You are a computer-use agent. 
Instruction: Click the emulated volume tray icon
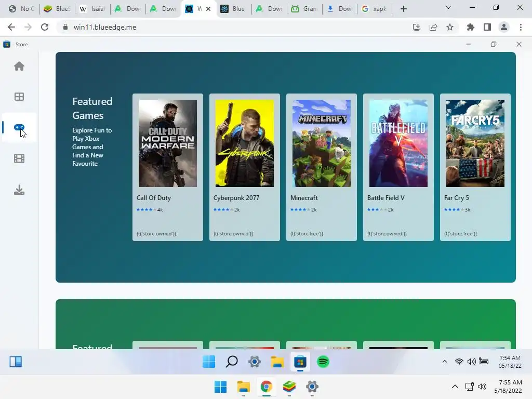click(471, 362)
